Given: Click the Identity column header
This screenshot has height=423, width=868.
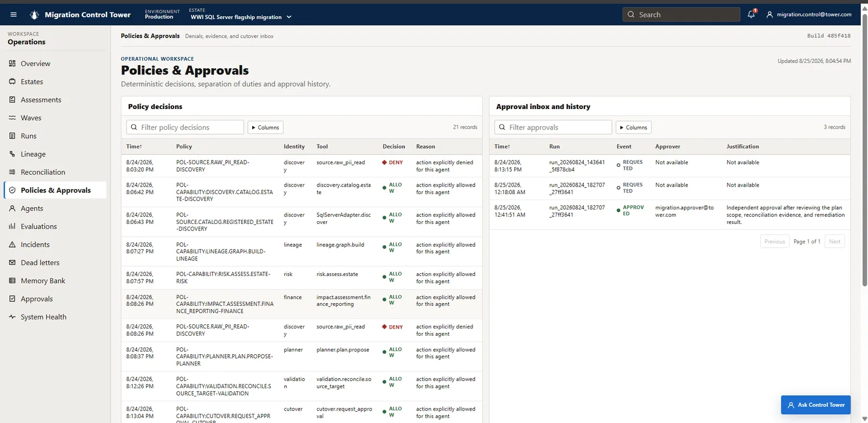Looking at the screenshot, I should (x=294, y=146).
